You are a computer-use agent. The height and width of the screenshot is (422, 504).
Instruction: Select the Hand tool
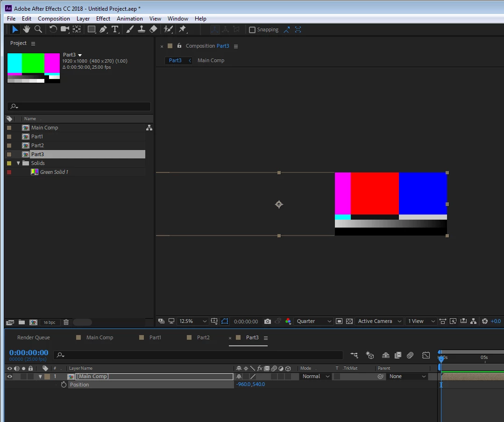pyautogui.click(x=26, y=29)
